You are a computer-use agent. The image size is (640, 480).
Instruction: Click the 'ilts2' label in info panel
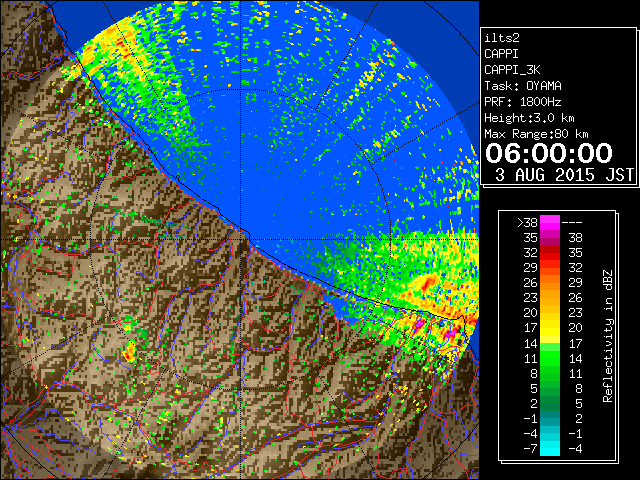[x=502, y=38]
